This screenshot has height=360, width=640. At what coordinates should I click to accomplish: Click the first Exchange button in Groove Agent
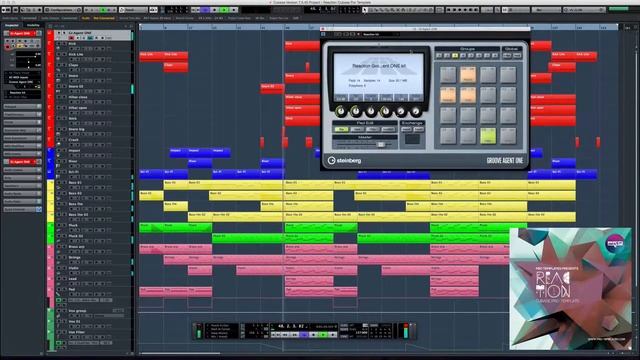click(407, 129)
